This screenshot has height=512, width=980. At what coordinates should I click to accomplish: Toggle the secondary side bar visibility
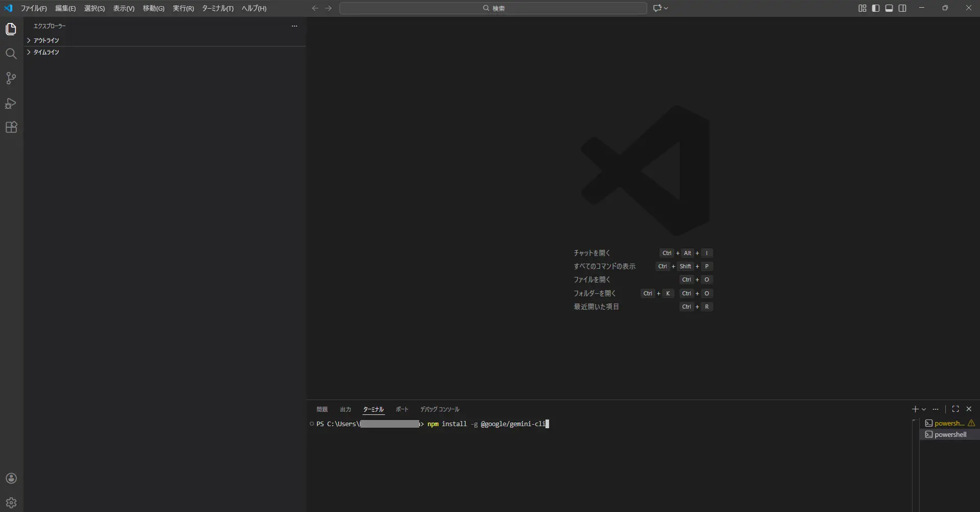pos(902,8)
